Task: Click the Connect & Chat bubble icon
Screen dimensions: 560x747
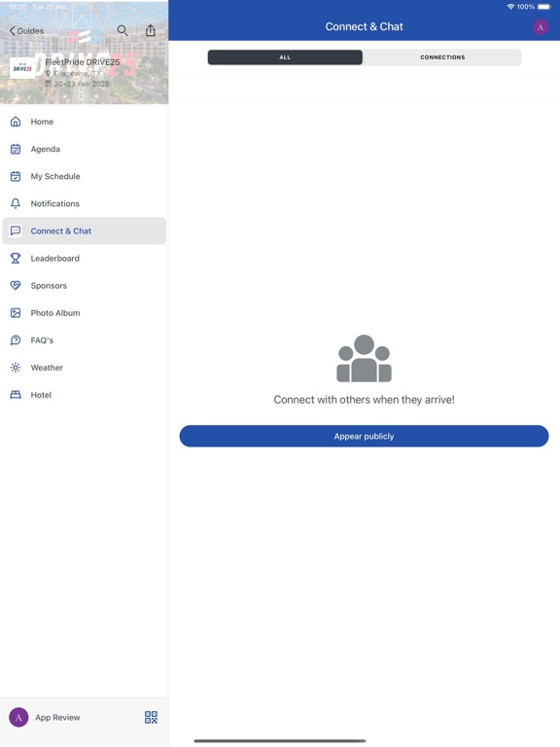Action: (x=16, y=231)
